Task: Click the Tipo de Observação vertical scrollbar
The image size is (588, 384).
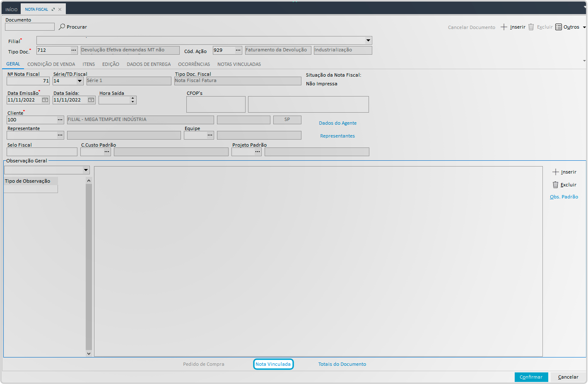Action: [89, 265]
